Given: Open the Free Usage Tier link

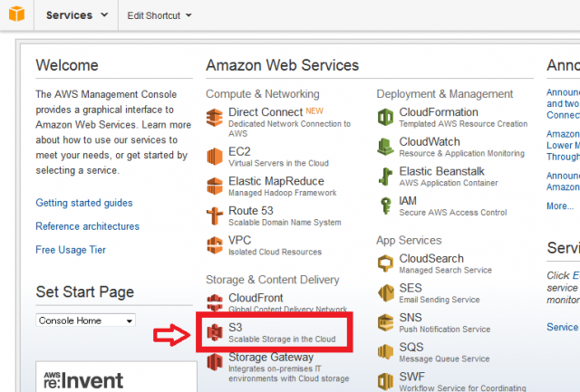Looking at the screenshot, I should click(x=71, y=250).
